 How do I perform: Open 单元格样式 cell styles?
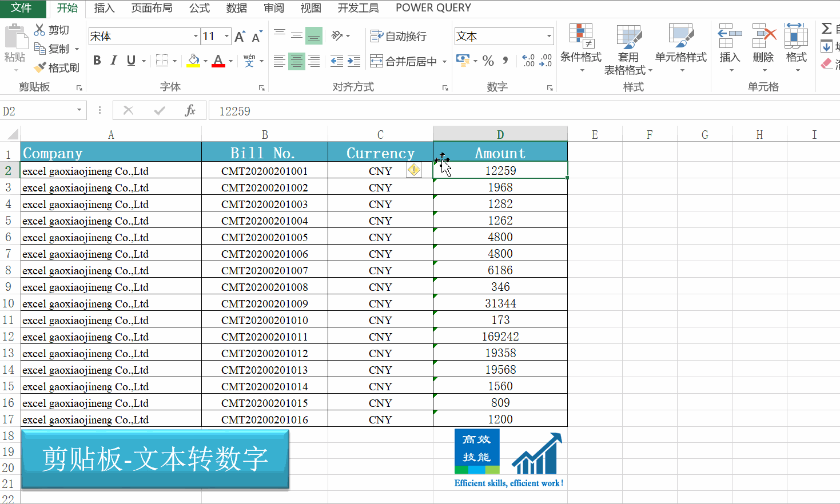pos(681,48)
